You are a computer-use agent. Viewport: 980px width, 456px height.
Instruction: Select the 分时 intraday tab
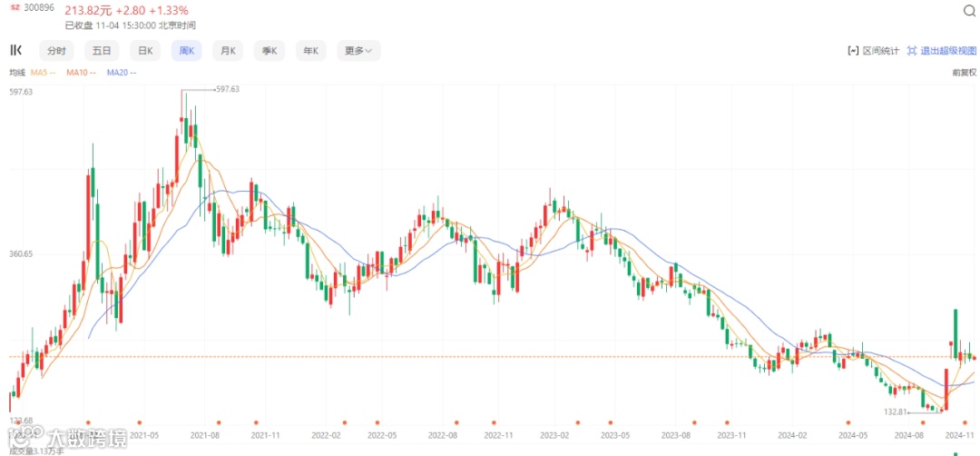pyautogui.click(x=56, y=51)
